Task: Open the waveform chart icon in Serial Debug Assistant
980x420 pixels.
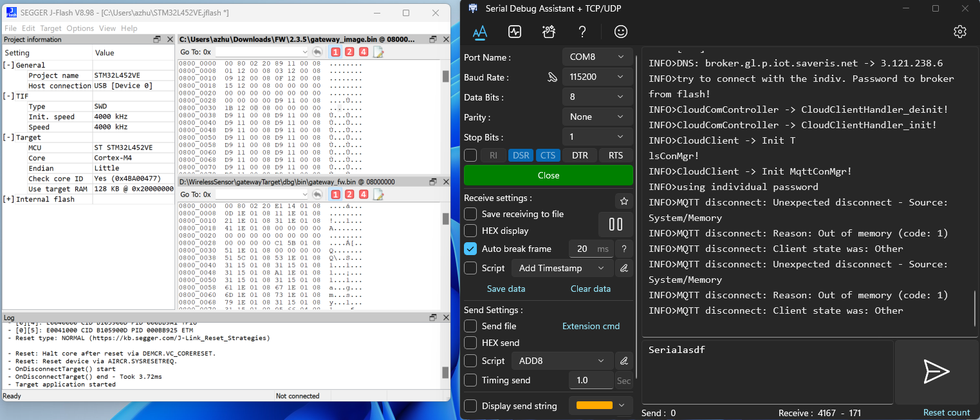Action: tap(514, 32)
